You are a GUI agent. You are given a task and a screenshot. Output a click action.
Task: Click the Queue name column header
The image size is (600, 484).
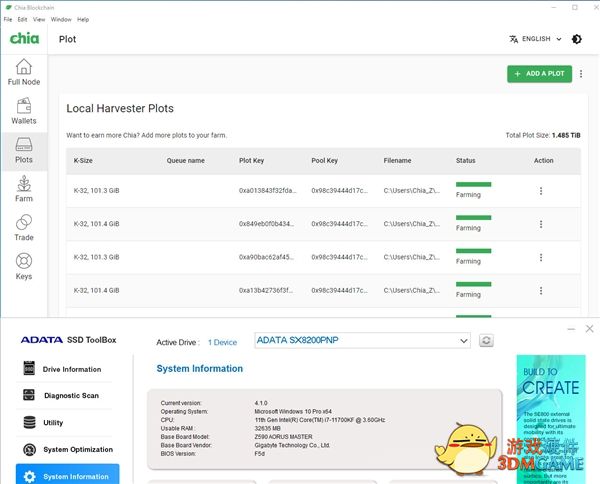click(186, 161)
